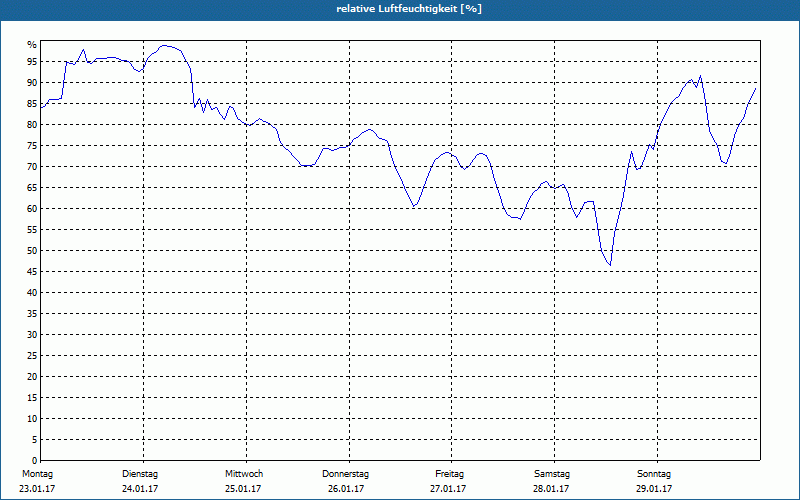This screenshot has height=500, width=800.
Task: Click the curve's last point on Sonntag
Action: click(756, 88)
